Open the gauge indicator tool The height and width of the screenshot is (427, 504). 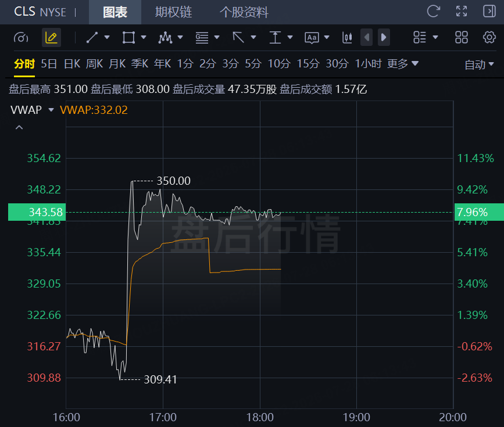click(x=21, y=38)
